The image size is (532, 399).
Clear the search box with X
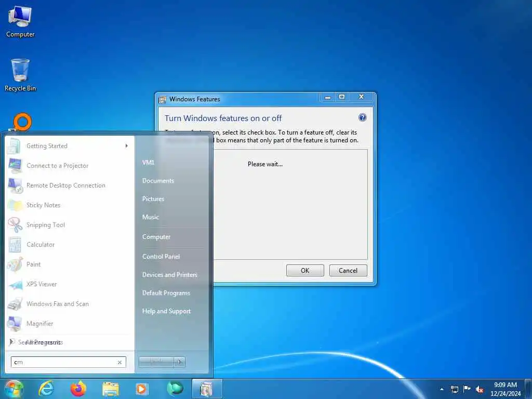[120, 362]
